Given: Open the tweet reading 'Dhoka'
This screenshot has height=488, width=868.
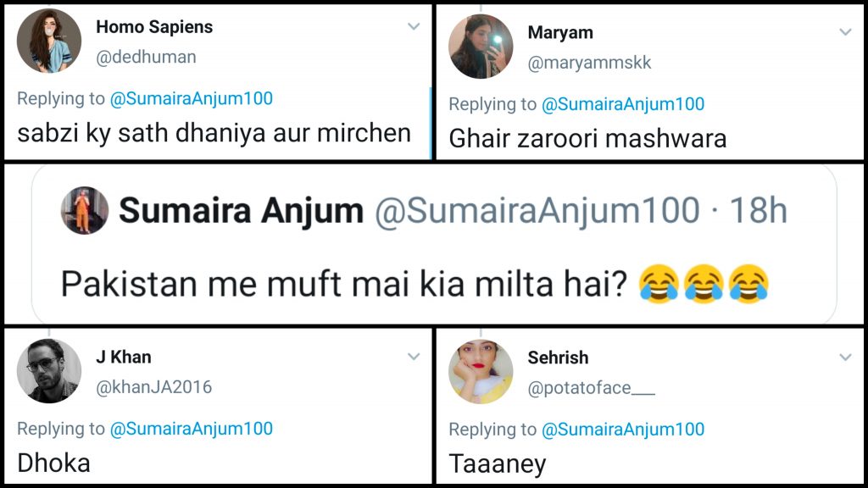Looking at the screenshot, I should (x=53, y=463).
